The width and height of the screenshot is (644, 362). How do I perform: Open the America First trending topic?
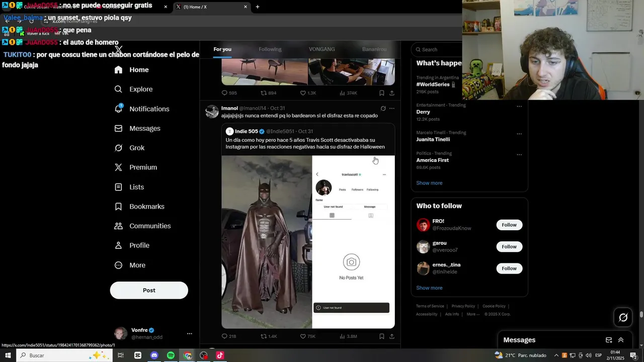tap(432, 160)
